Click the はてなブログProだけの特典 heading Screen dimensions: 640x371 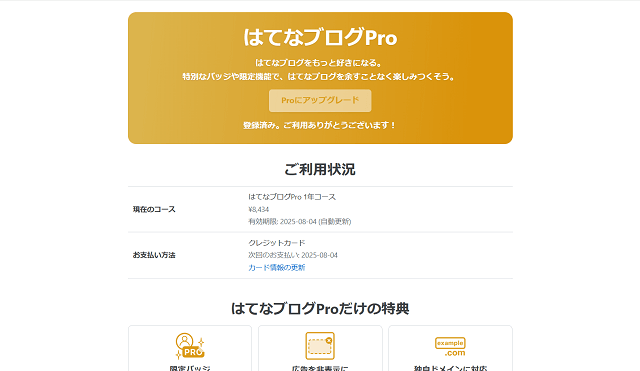coord(320,309)
